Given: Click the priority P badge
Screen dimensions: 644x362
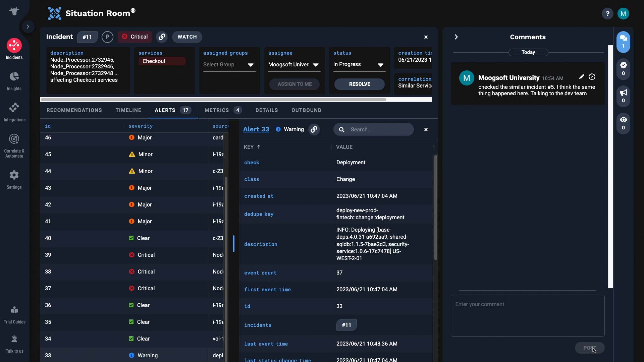Looking at the screenshot, I should coord(107,37).
